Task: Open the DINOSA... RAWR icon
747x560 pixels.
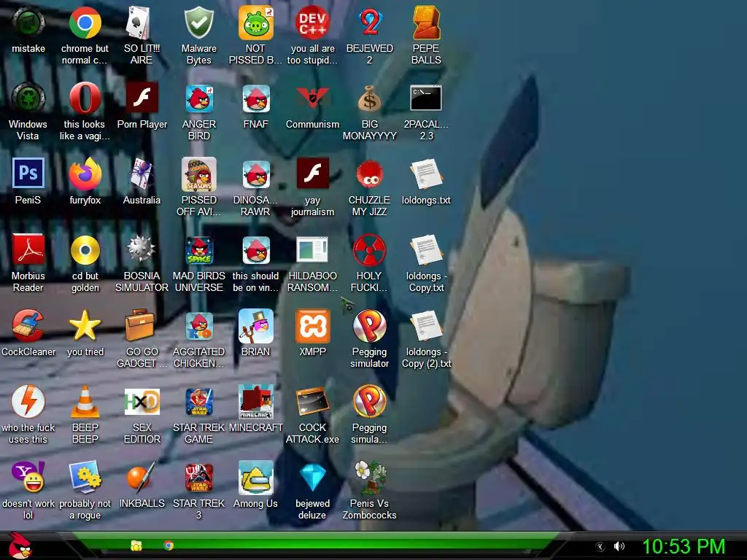Action: [255, 174]
